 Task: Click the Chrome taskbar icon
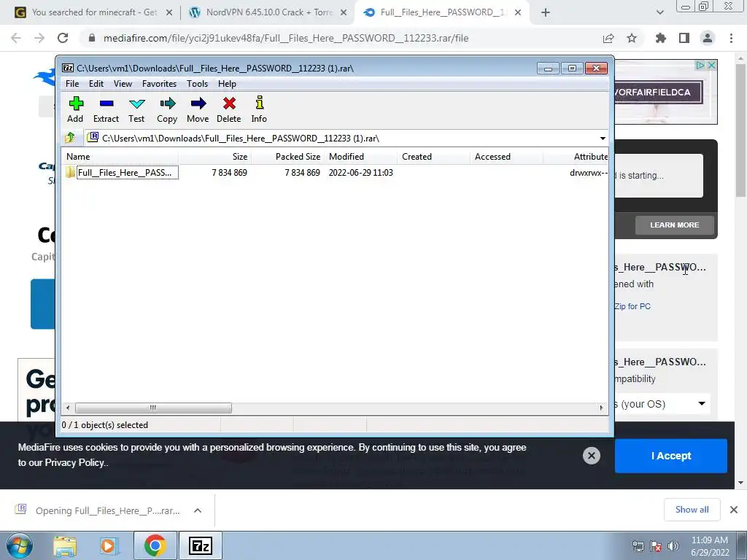155,545
